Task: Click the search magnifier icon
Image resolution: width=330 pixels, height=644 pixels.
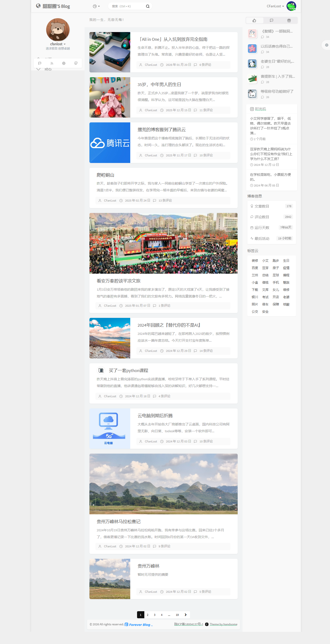Action: point(148,6)
